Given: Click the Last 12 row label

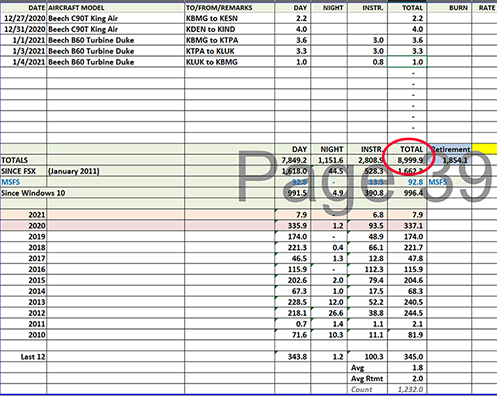Looking at the screenshot, I should [x=23, y=357].
